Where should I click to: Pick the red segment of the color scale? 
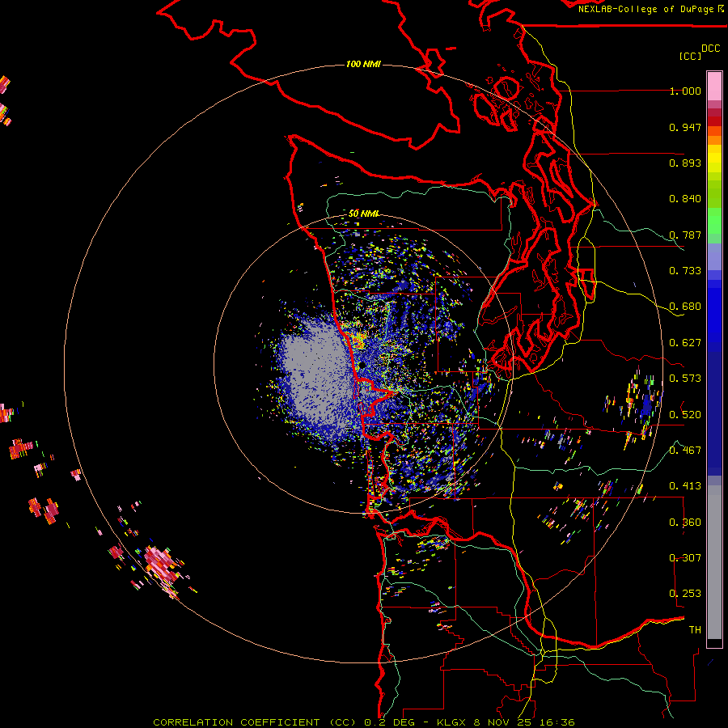tap(714, 121)
